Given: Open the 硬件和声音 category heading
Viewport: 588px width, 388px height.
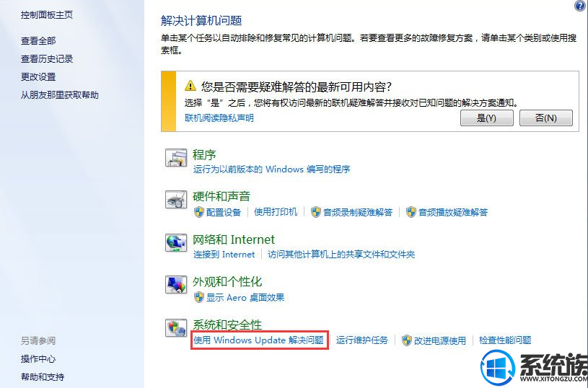Looking at the screenshot, I should 221,196.
